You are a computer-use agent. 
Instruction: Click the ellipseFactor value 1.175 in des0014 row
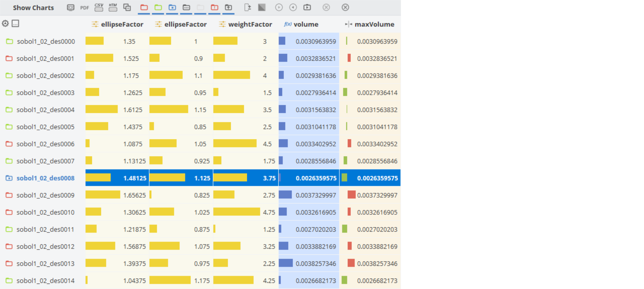click(x=202, y=281)
